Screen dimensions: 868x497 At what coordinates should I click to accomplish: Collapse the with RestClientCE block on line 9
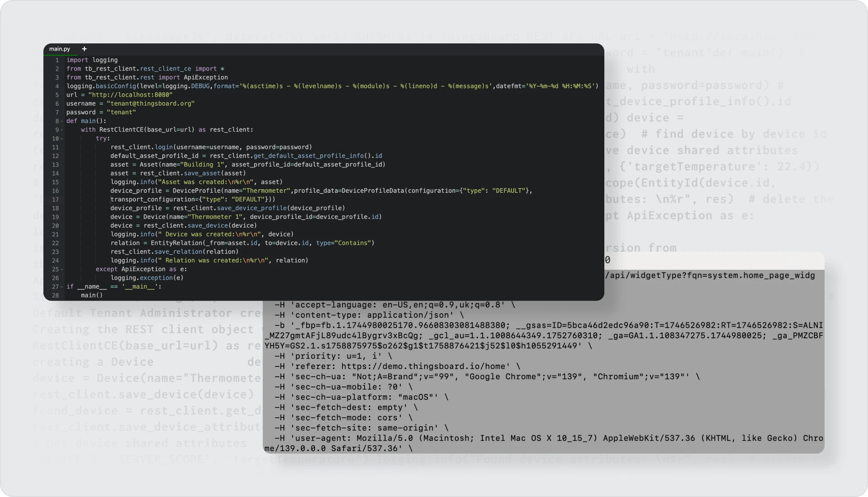pyautogui.click(x=62, y=130)
